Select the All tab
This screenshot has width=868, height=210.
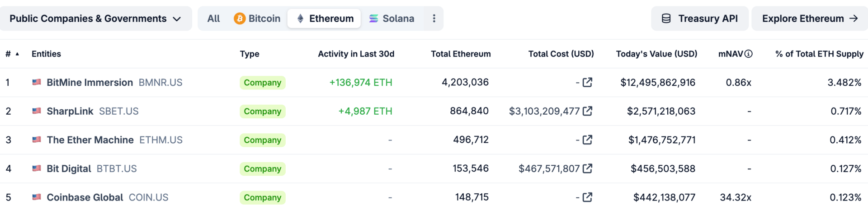pos(213,19)
